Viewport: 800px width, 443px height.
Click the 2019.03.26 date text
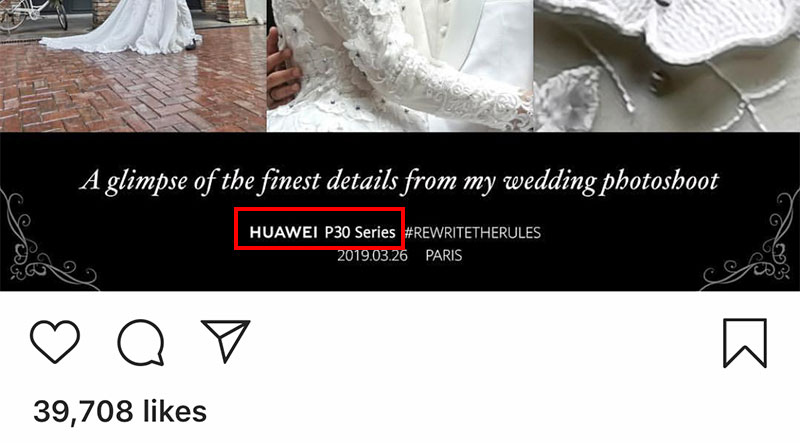click(x=372, y=255)
